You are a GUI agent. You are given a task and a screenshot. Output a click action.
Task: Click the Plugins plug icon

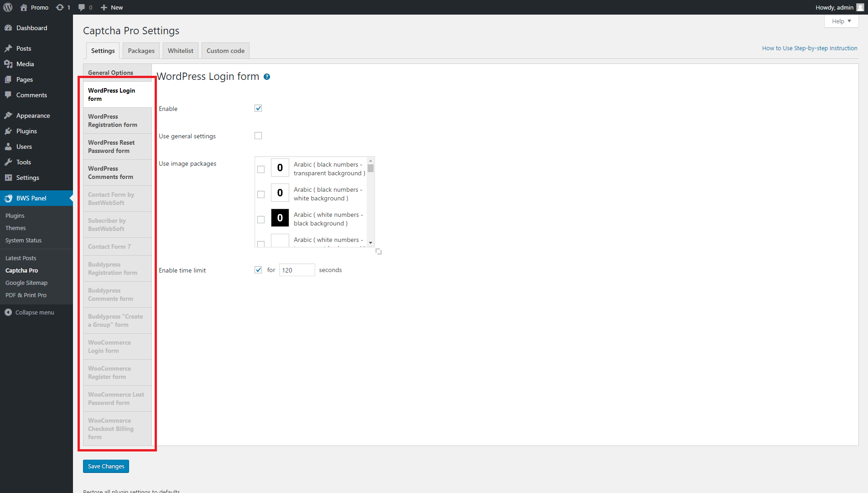(x=8, y=131)
